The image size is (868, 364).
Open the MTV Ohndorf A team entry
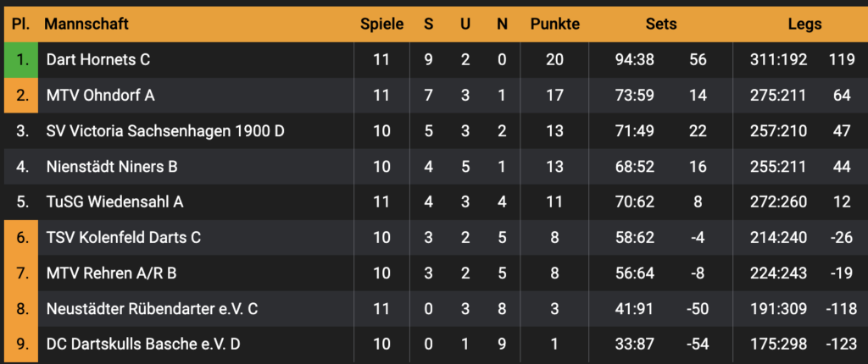tap(100, 96)
